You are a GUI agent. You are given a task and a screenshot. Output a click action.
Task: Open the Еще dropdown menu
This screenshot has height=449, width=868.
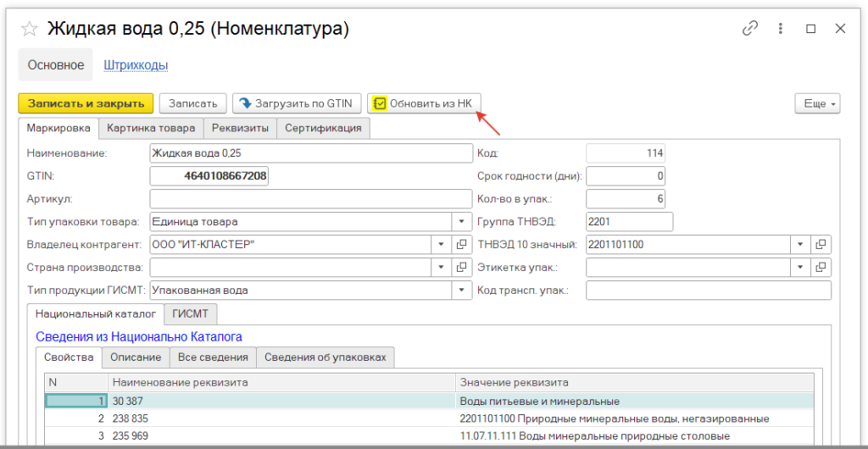(x=818, y=103)
